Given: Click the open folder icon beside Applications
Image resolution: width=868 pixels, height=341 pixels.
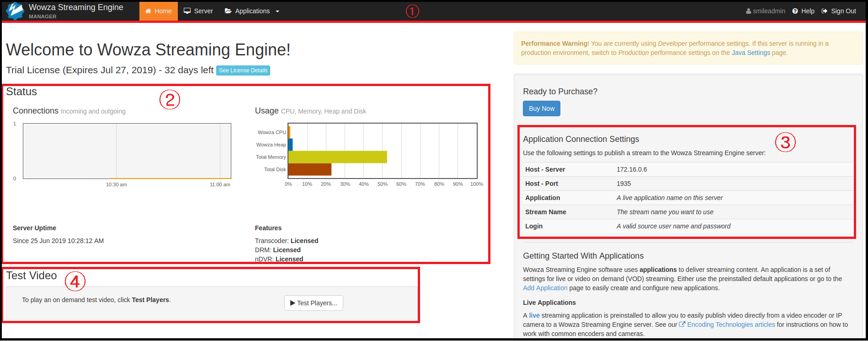Looking at the screenshot, I should (228, 11).
